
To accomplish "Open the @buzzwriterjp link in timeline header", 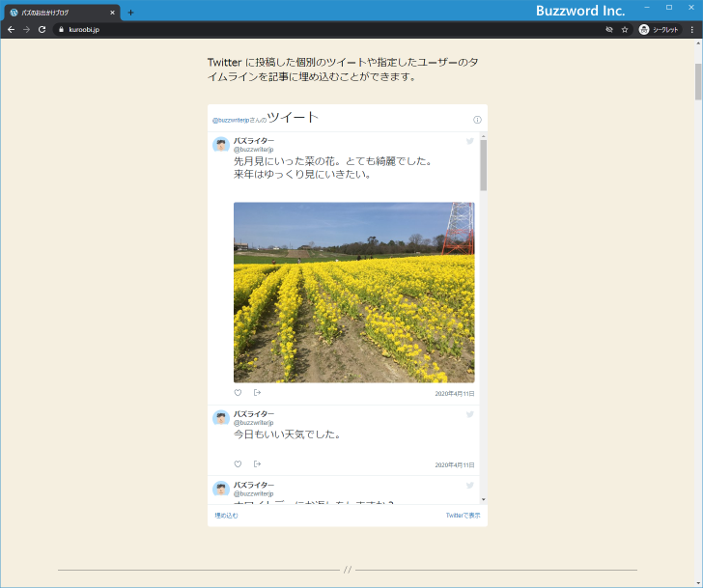I will coord(231,120).
